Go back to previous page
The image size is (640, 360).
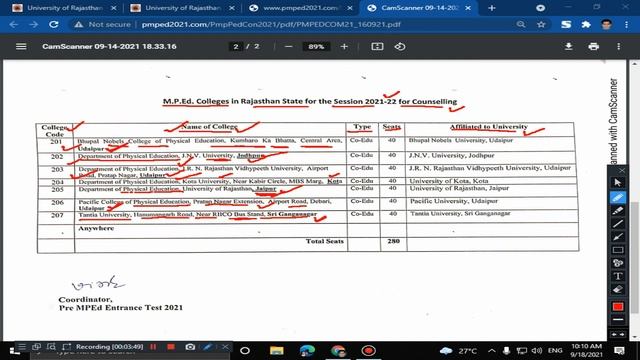(13, 24)
